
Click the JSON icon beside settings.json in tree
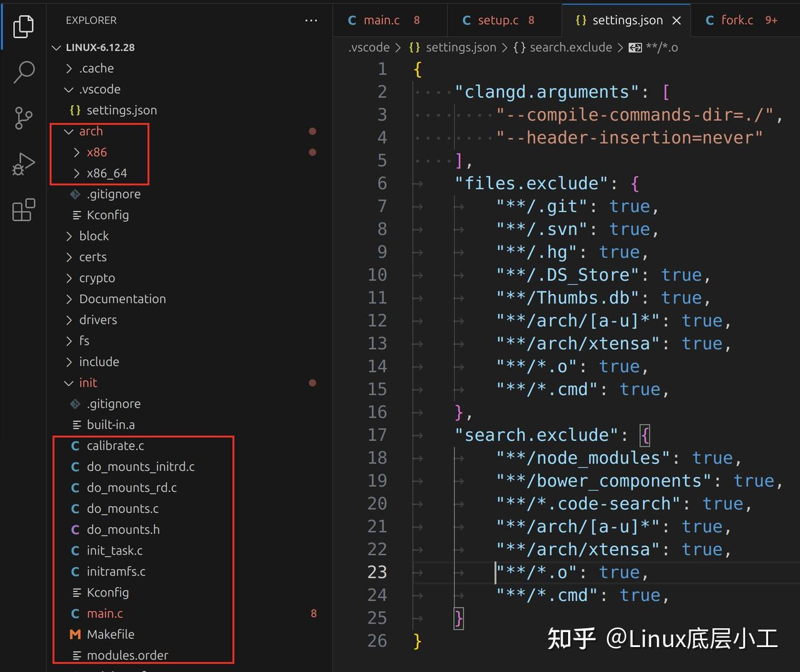[75, 110]
